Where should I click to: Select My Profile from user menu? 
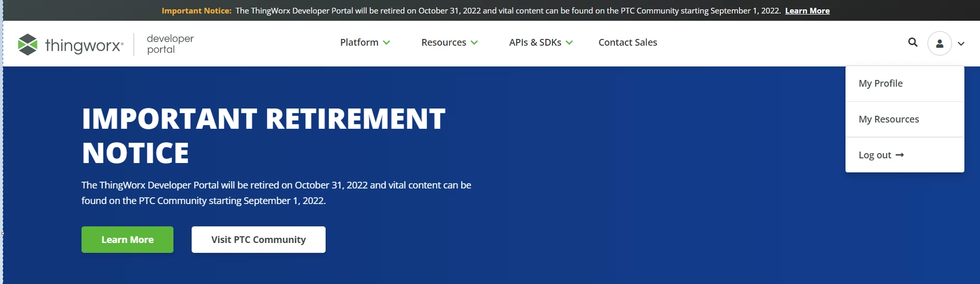tap(905, 84)
